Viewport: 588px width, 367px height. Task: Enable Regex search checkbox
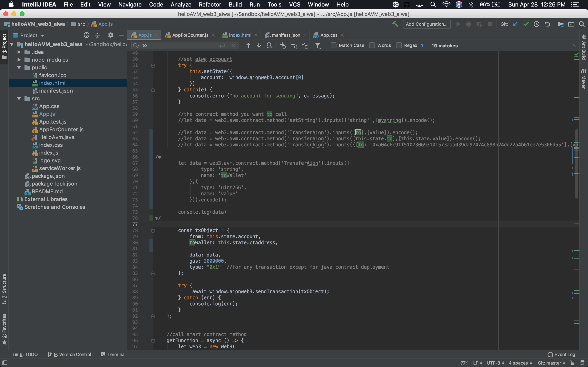coord(399,45)
